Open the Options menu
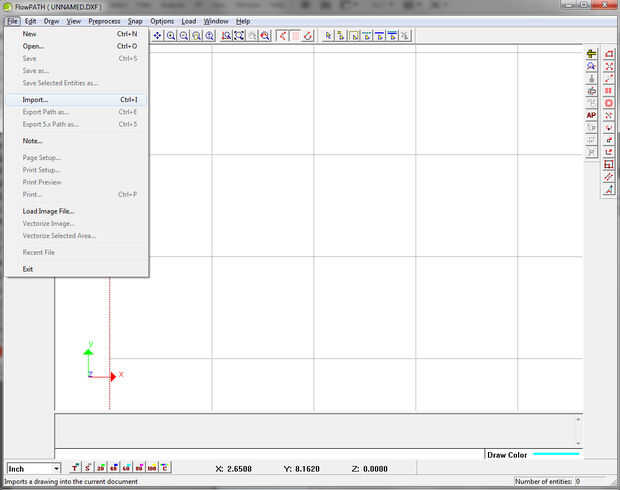This screenshot has height=490, width=620. [x=162, y=21]
